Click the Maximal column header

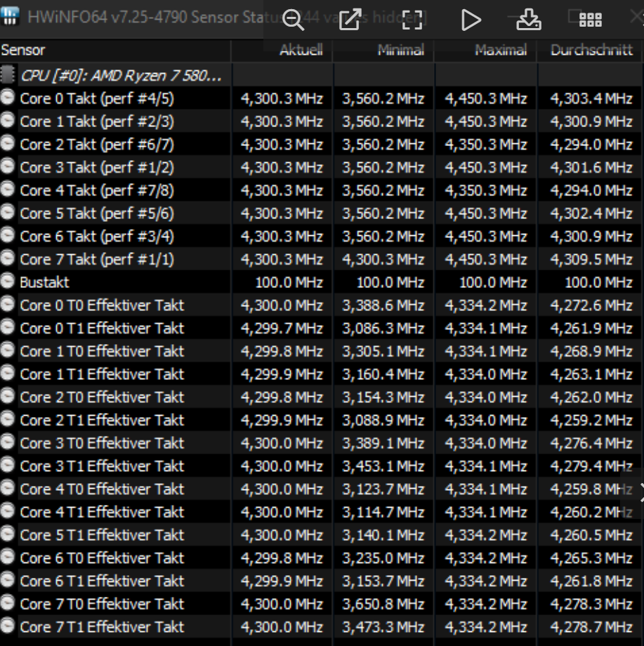[485, 51]
